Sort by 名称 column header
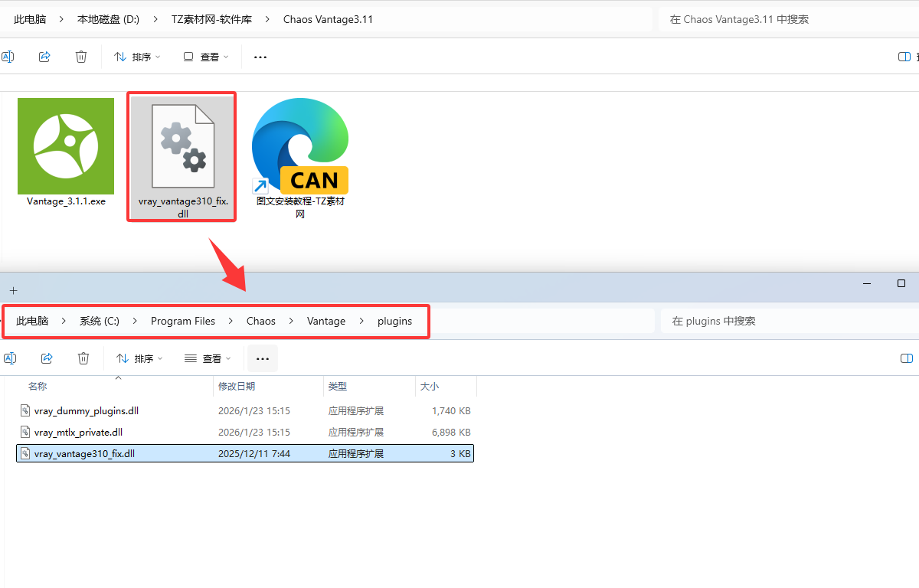Screen dimensions: 919x588 38,387
